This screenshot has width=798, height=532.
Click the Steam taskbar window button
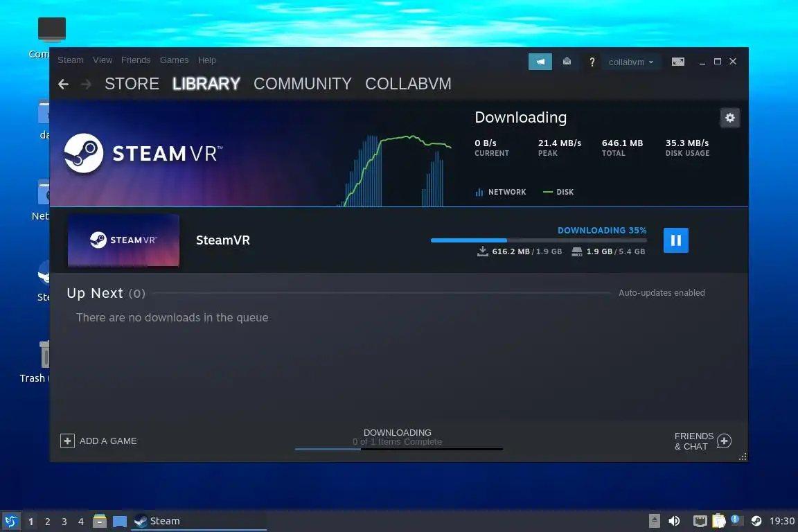199,521
